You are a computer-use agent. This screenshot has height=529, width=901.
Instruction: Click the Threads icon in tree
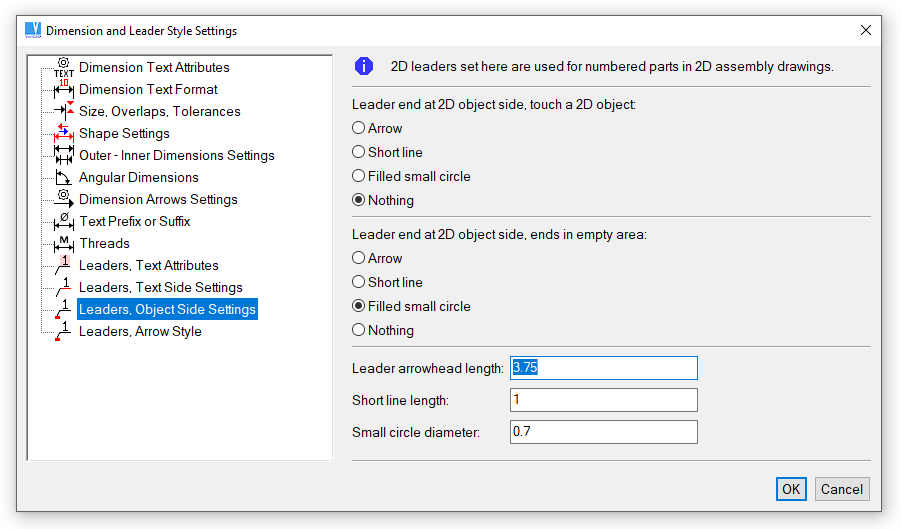pos(64,244)
